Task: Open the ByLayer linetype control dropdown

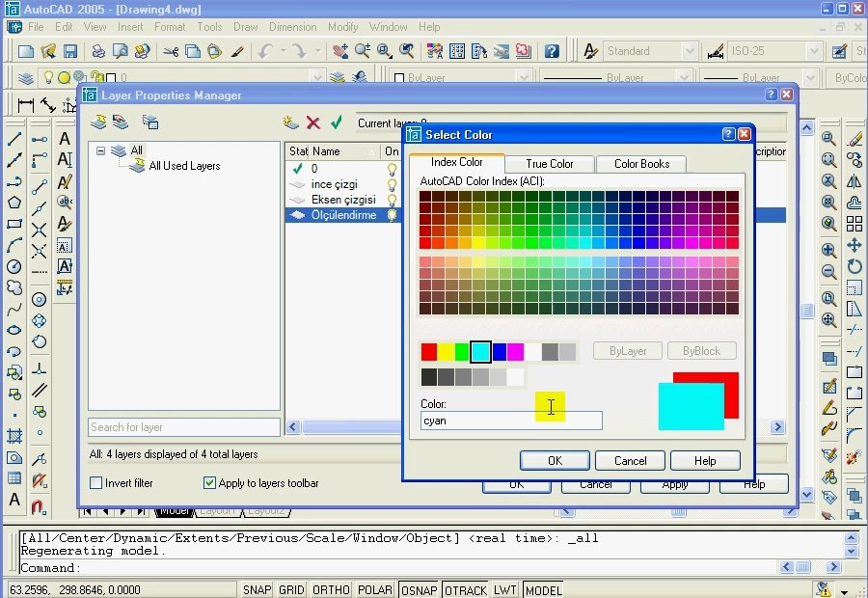Action: [x=684, y=77]
